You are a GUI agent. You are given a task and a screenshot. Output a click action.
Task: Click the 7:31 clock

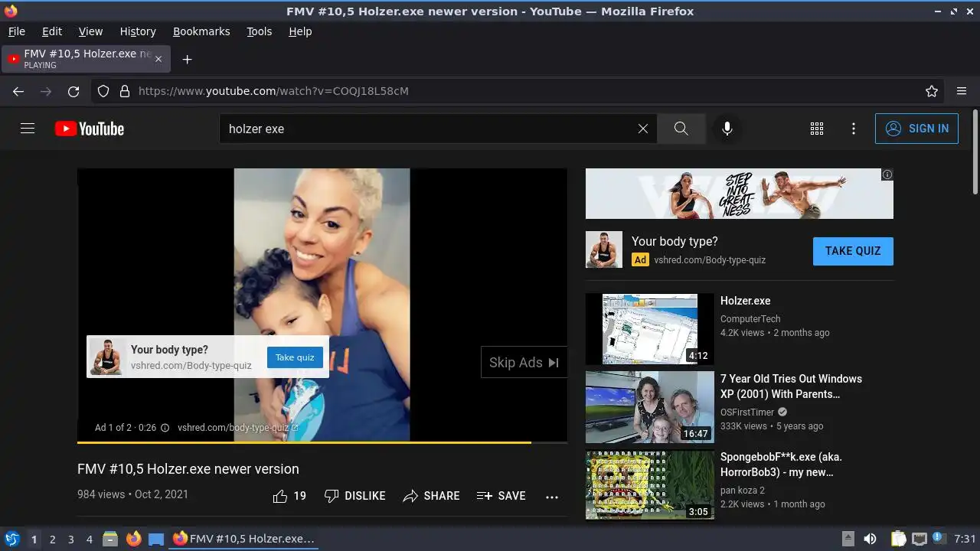965,539
